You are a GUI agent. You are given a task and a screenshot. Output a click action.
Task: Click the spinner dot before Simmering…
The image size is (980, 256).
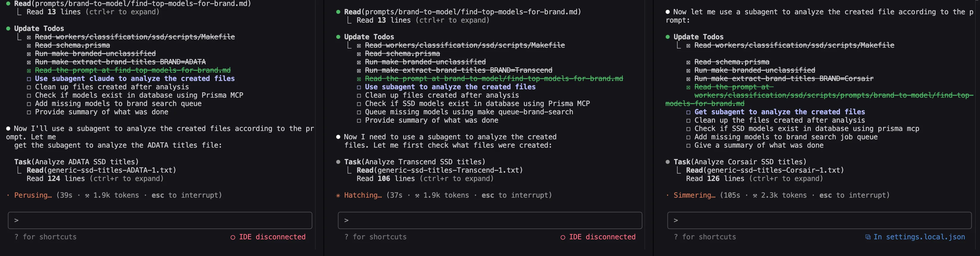coord(668,196)
